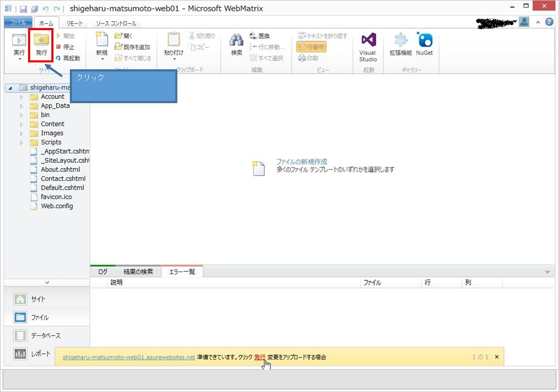559x392 pixels.
Task: Click the save icon in title bar
Action: [x=23, y=9]
